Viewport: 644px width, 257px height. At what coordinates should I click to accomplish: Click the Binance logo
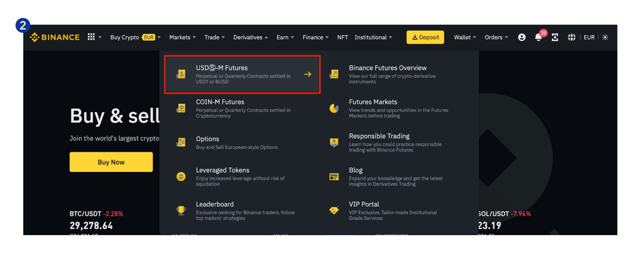(x=55, y=37)
